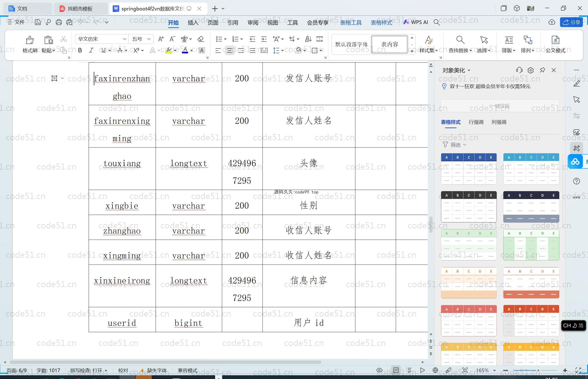Click the Clear Formatting eraser icon
Viewport: 588px width, 379px height.
pos(201,39)
